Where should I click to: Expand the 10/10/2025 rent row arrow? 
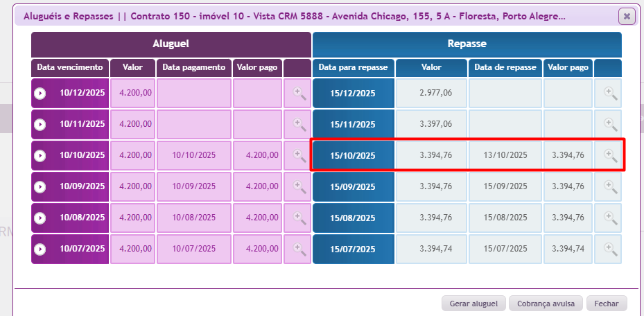40,156
